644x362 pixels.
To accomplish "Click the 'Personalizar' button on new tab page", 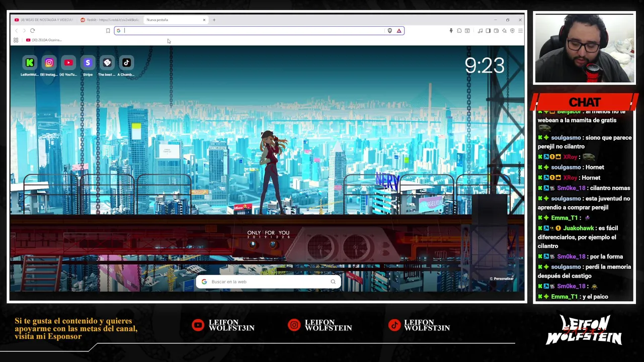I will [x=502, y=279].
